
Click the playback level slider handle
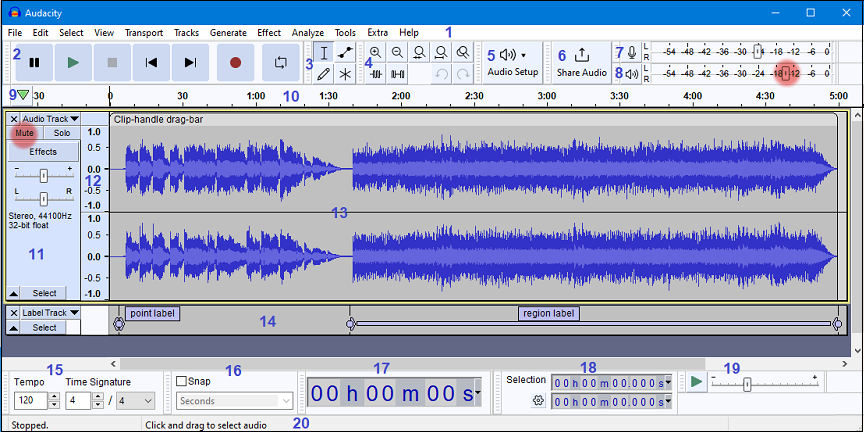[786, 73]
